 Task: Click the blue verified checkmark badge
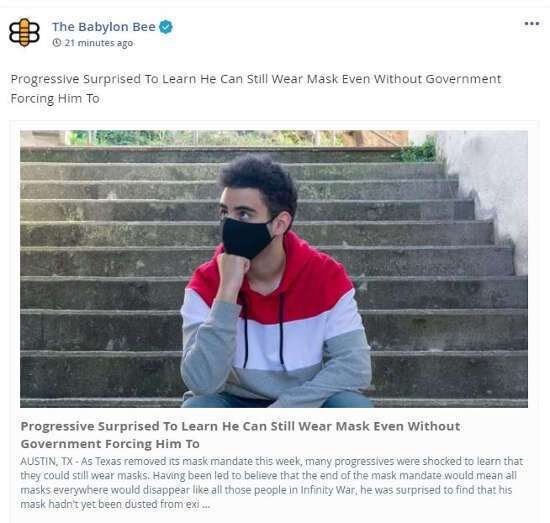pyautogui.click(x=166, y=27)
